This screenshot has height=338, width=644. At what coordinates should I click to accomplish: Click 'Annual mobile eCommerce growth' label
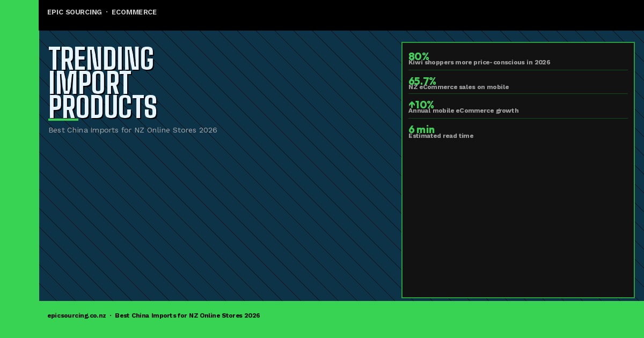pyautogui.click(x=463, y=111)
